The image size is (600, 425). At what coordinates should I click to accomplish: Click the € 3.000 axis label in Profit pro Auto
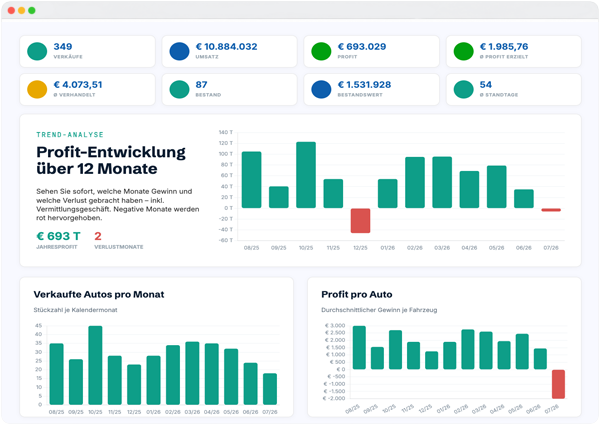point(334,326)
